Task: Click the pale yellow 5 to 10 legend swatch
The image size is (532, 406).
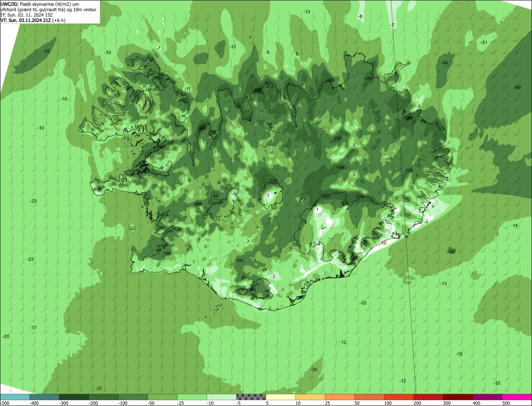Action: pyautogui.click(x=281, y=397)
